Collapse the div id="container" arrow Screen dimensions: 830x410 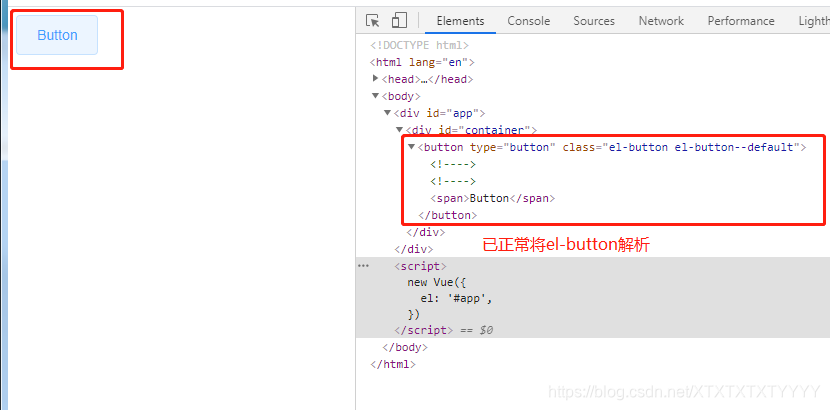point(400,130)
